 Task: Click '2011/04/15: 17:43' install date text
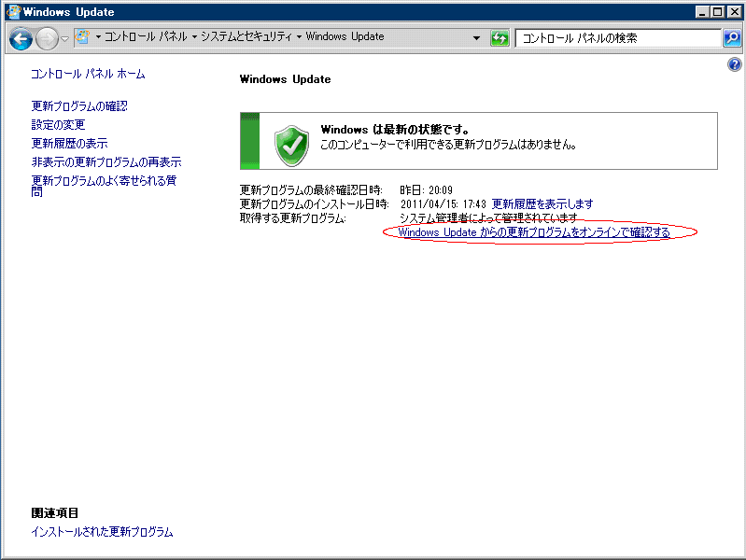pyautogui.click(x=443, y=204)
